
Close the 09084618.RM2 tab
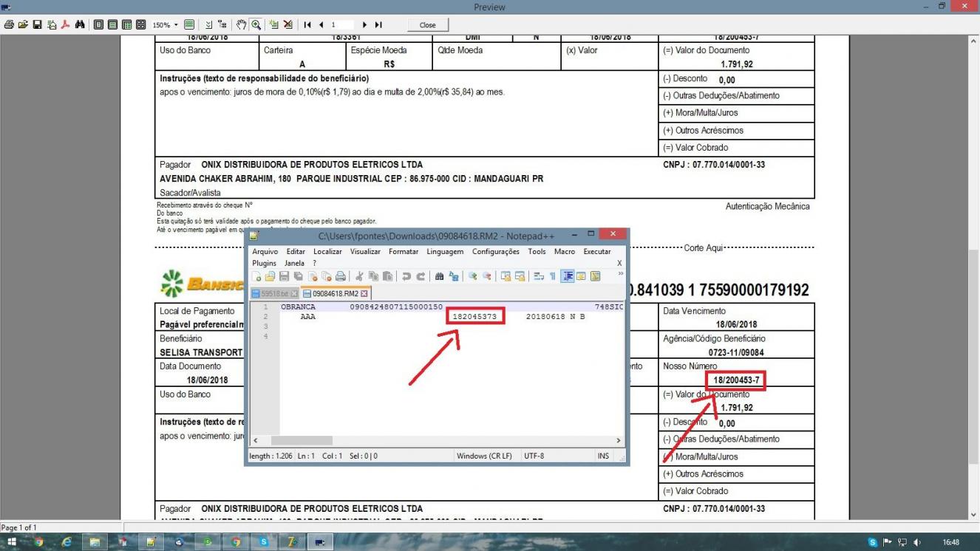(364, 293)
